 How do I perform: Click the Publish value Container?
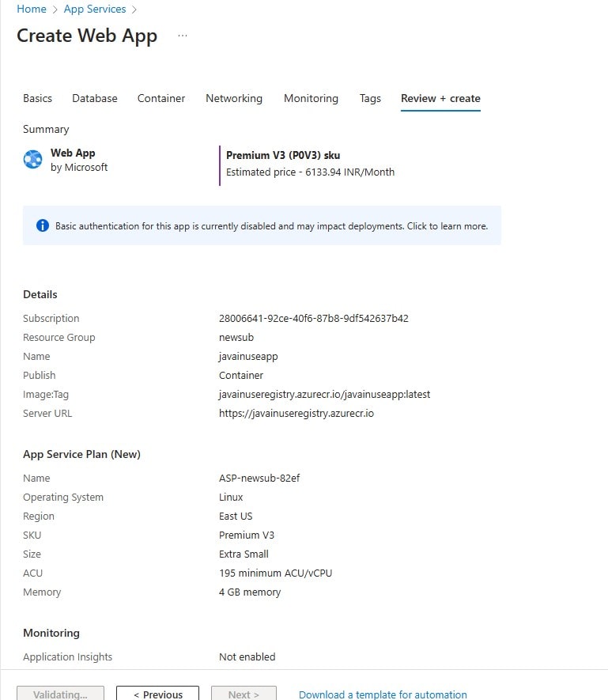241,376
